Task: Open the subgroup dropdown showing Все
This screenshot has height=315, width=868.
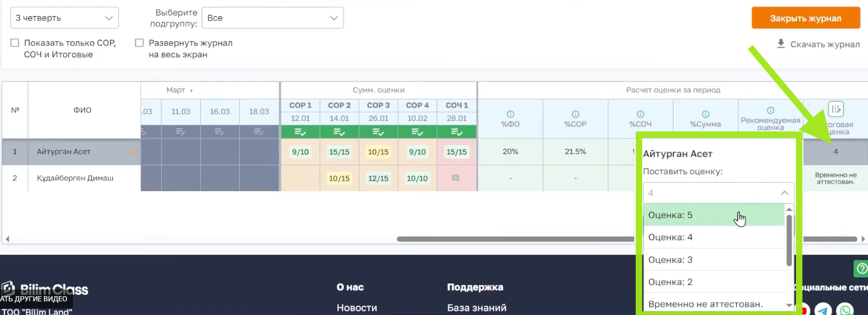Action: [x=273, y=18]
